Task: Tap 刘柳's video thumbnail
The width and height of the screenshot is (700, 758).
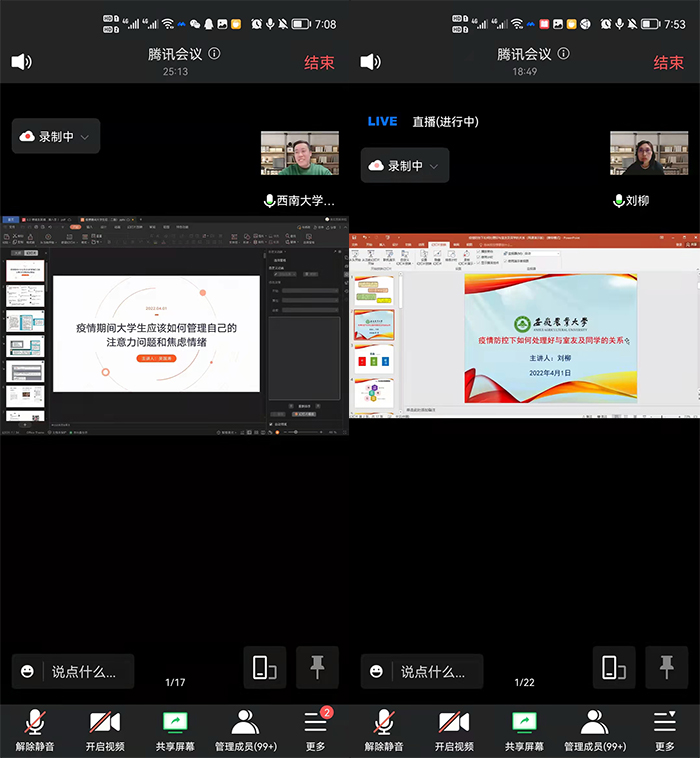Action: [x=649, y=153]
